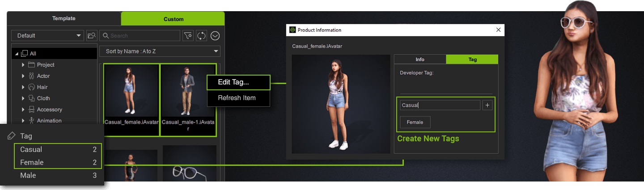
Task: Collapse the All tree node
Action: pos(17,54)
